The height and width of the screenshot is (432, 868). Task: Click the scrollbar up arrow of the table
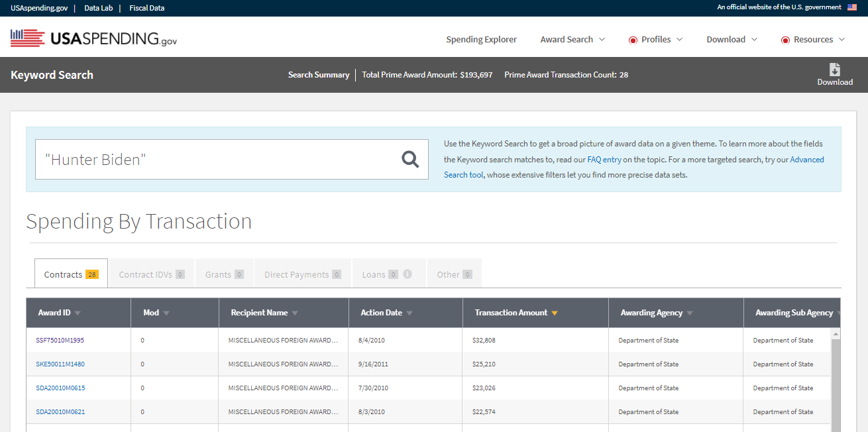point(836,334)
